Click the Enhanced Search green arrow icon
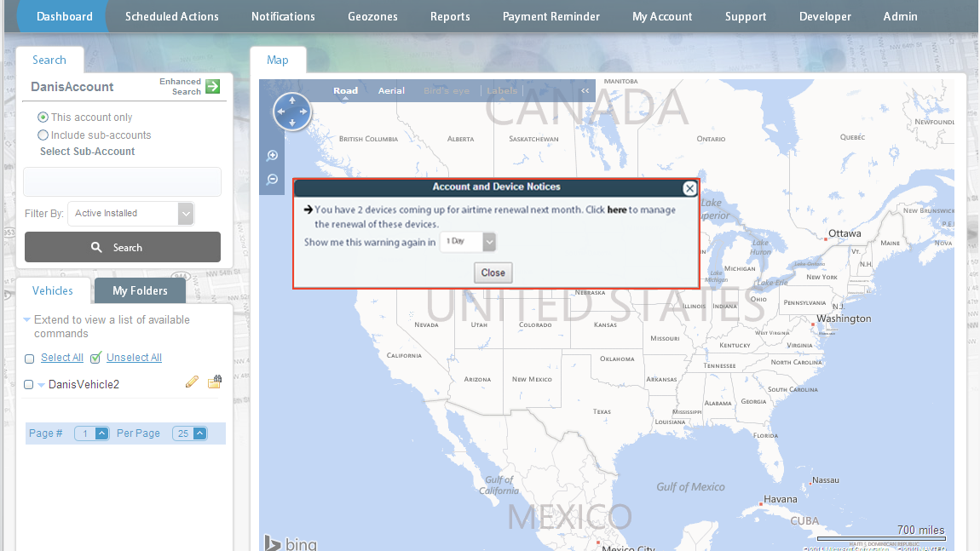Image resolution: width=980 pixels, height=551 pixels. coord(213,86)
